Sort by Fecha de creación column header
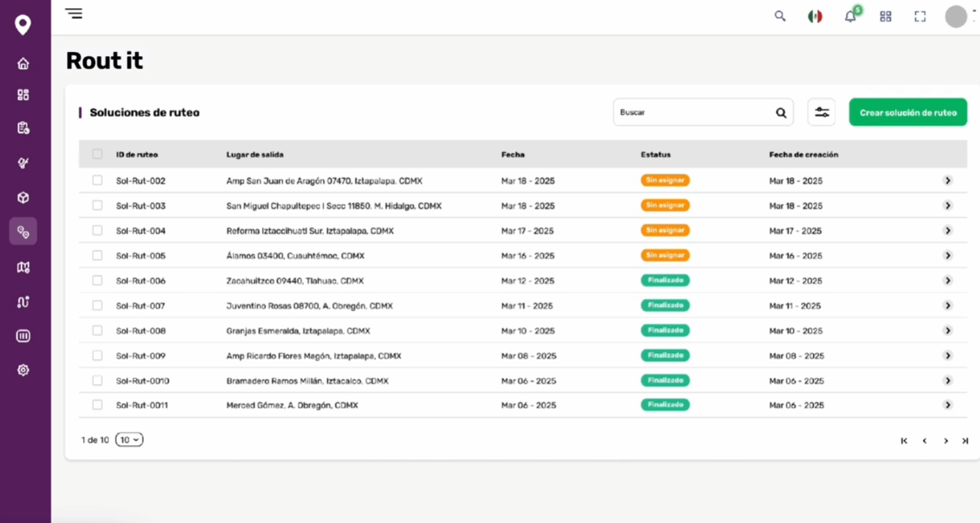 pos(803,155)
